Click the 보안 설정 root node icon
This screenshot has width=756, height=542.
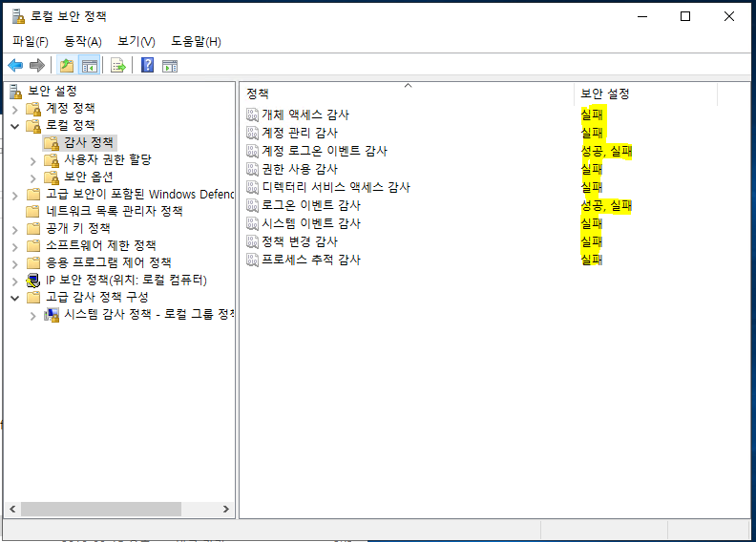[x=16, y=91]
